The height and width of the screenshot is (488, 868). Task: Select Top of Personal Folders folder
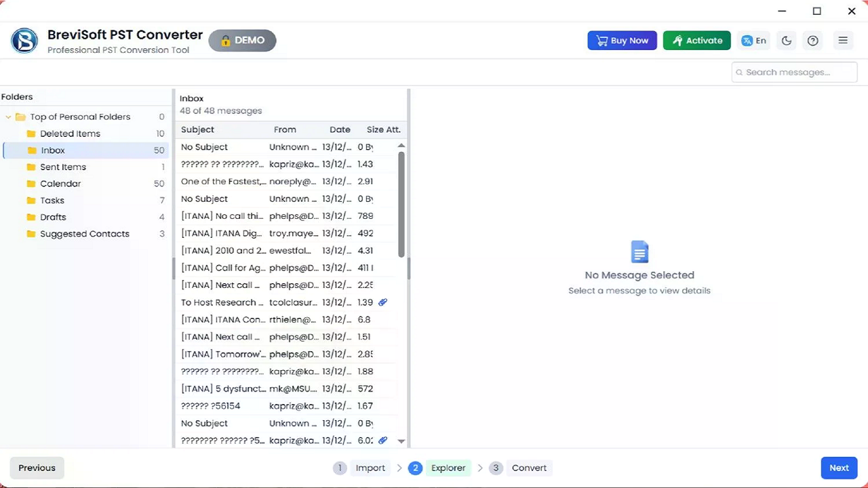[x=85, y=117]
